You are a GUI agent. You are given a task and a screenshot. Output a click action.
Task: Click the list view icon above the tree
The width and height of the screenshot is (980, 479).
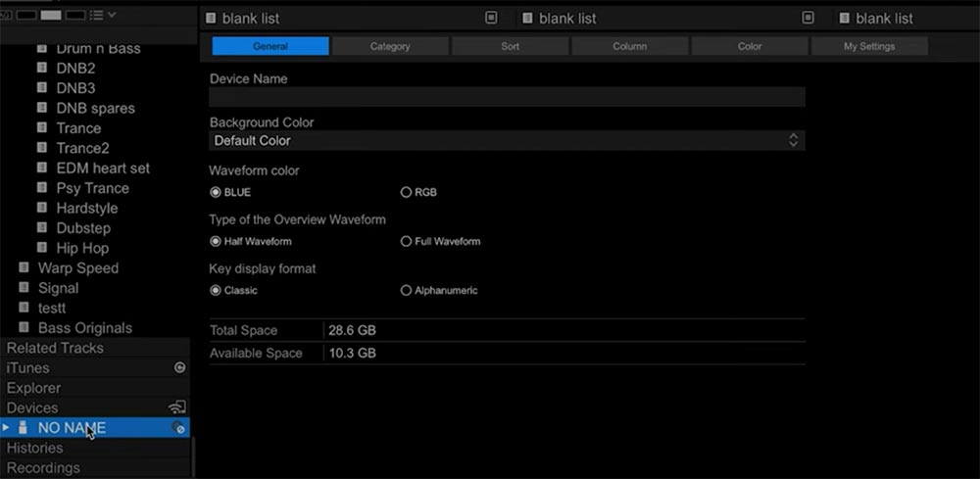pos(97,15)
